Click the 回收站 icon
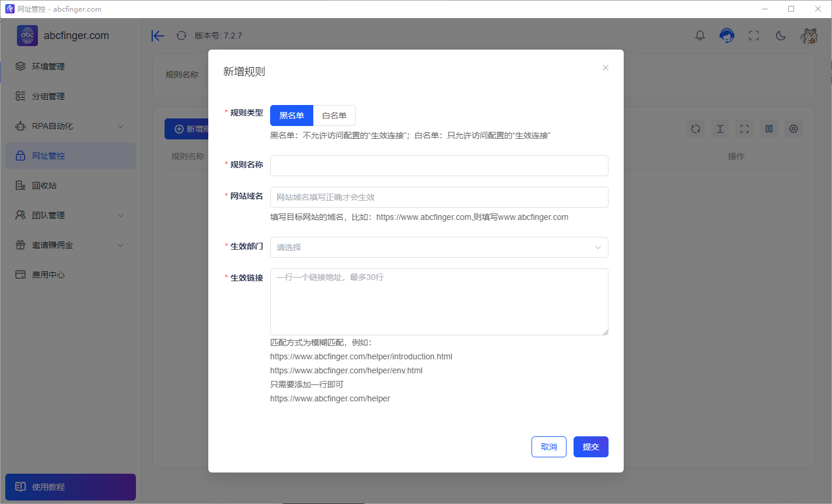Image resolution: width=832 pixels, height=504 pixels. click(x=20, y=185)
